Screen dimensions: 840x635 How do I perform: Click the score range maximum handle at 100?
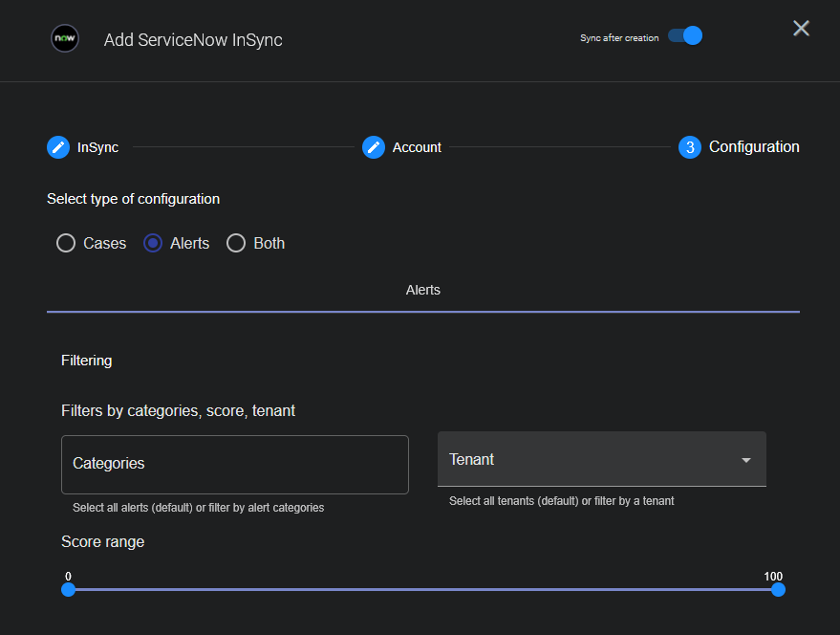(779, 590)
